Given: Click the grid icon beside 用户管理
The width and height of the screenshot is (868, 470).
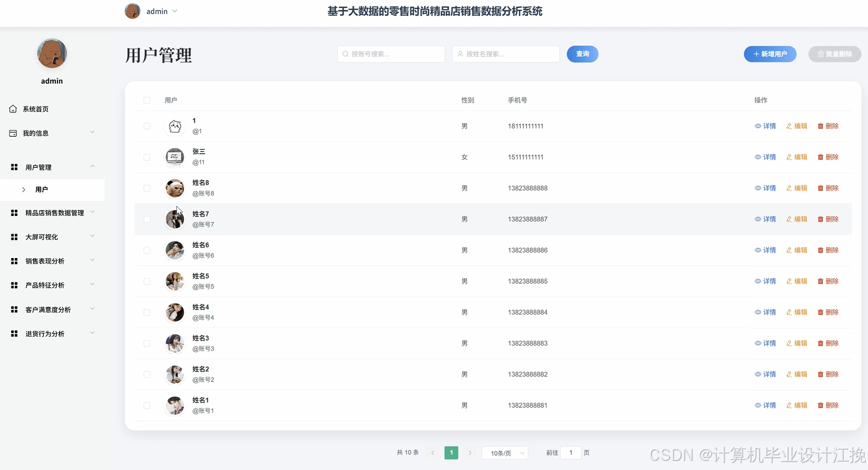Looking at the screenshot, I should pyautogui.click(x=14, y=167).
